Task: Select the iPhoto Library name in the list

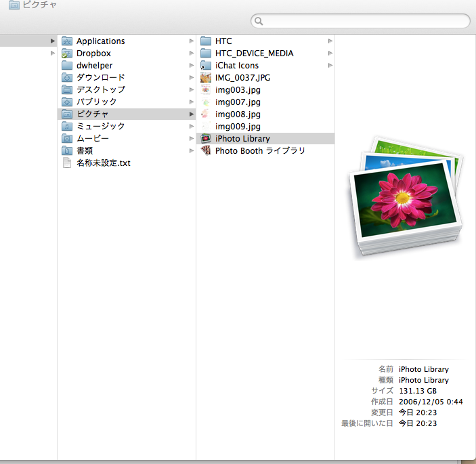Action: (x=242, y=139)
